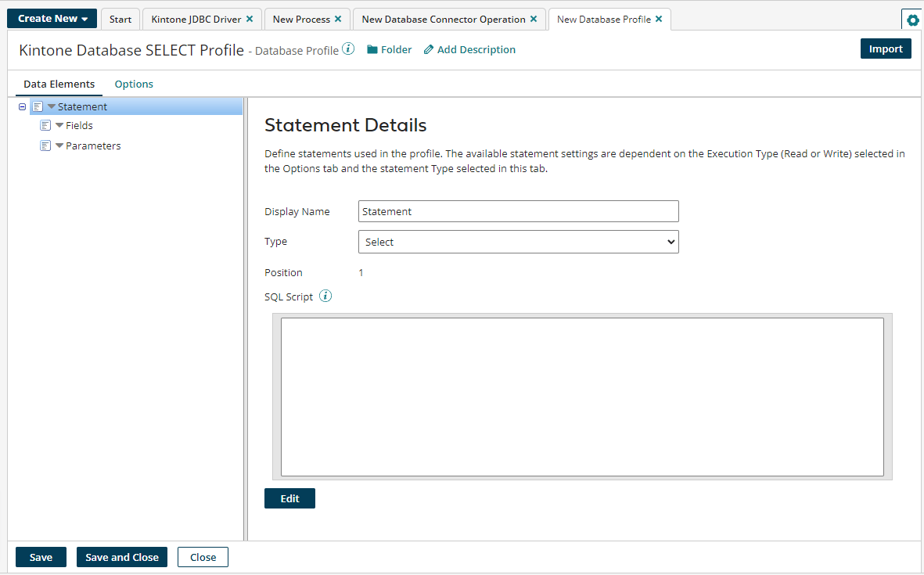Open the Fields node dropdown arrow
The image size is (924, 575).
point(59,125)
